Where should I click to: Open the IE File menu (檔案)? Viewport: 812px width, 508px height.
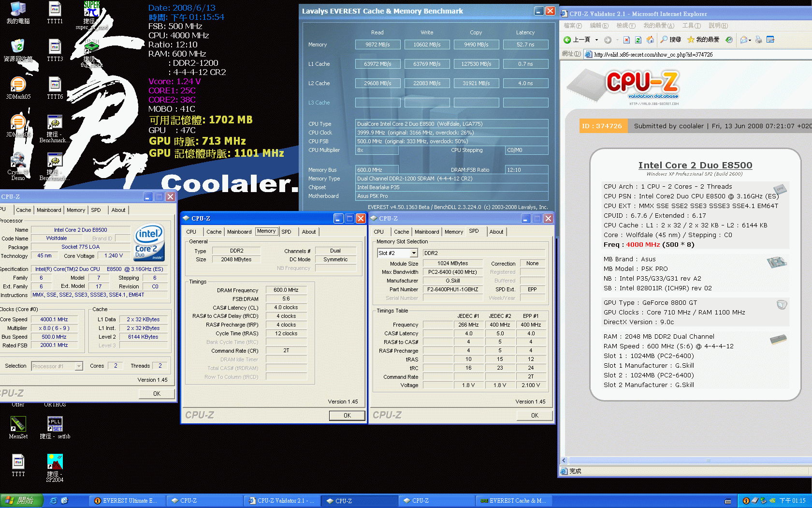click(x=573, y=26)
